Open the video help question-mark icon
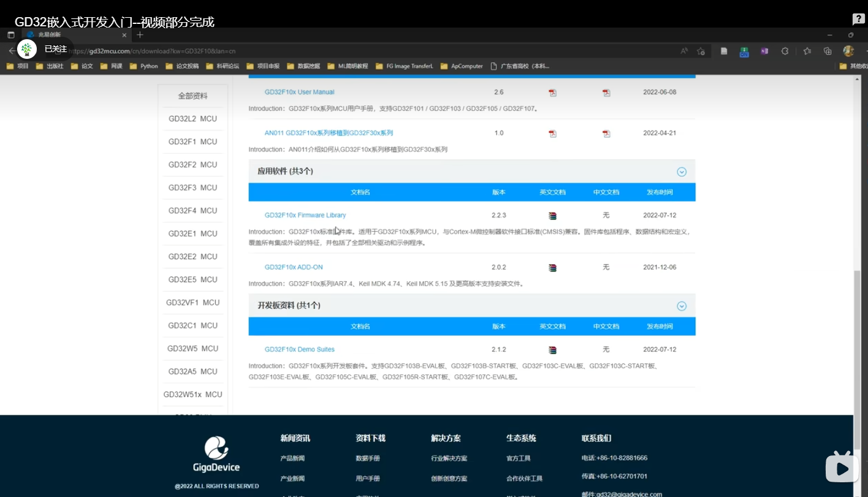Viewport: 868px width, 497px height. (x=859, y=19)
